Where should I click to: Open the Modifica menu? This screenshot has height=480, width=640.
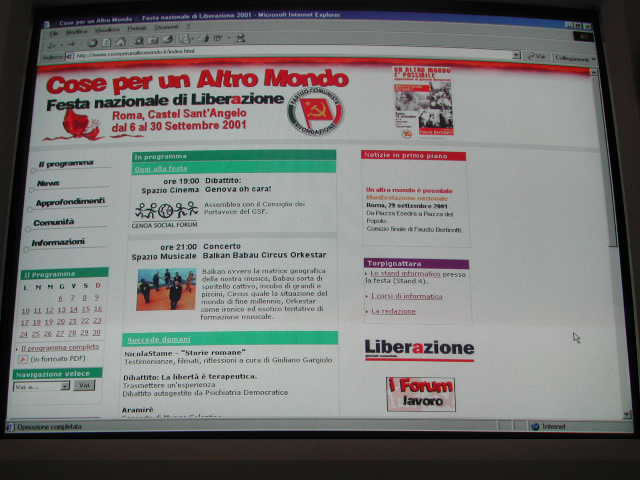point(76,31)
